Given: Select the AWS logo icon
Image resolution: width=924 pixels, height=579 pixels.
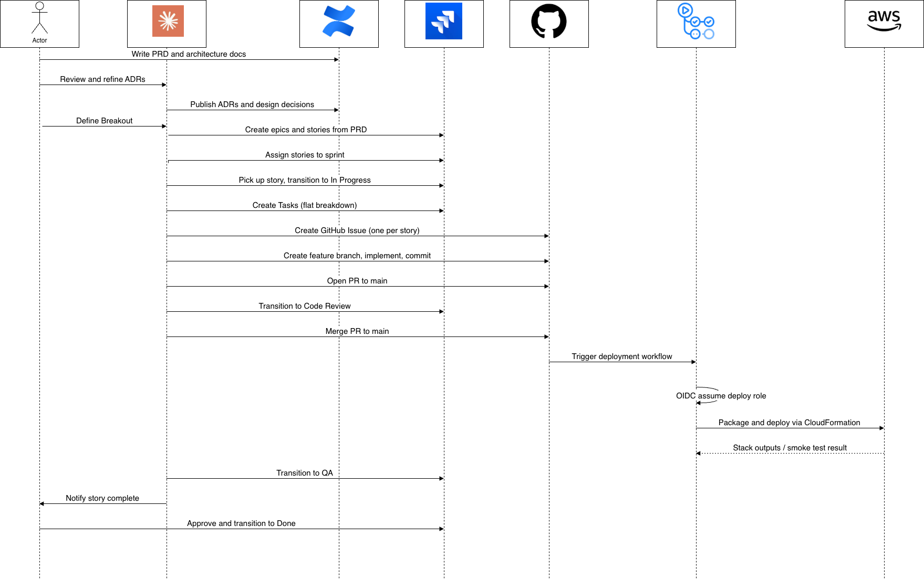Looking at the screenshot, I should pyautogui.click(x=884, y=21).
